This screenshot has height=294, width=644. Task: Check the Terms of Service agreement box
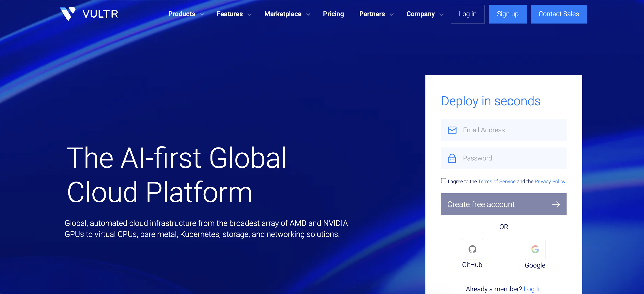point(443,181)
